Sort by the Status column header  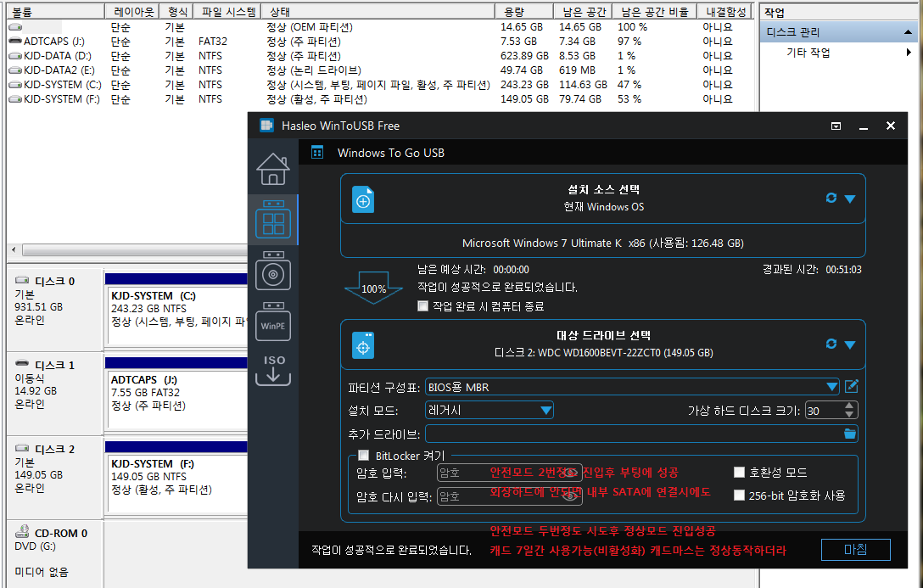(378, 12)
